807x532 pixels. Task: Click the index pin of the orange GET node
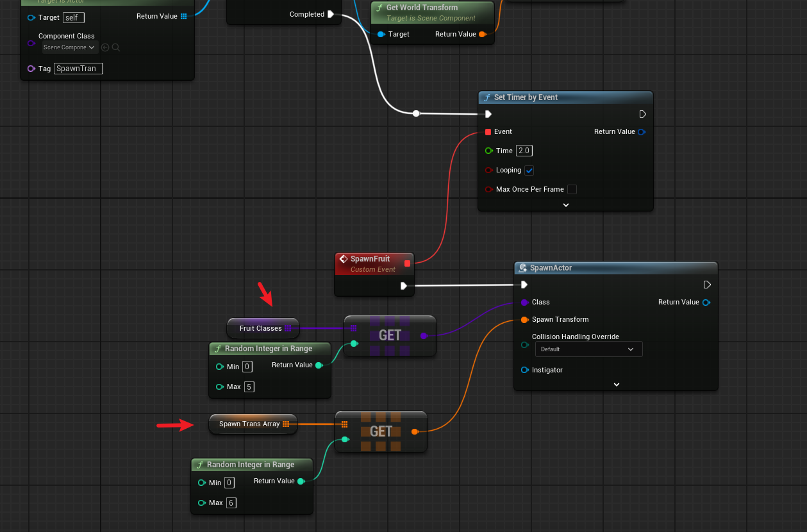[345, 440]
